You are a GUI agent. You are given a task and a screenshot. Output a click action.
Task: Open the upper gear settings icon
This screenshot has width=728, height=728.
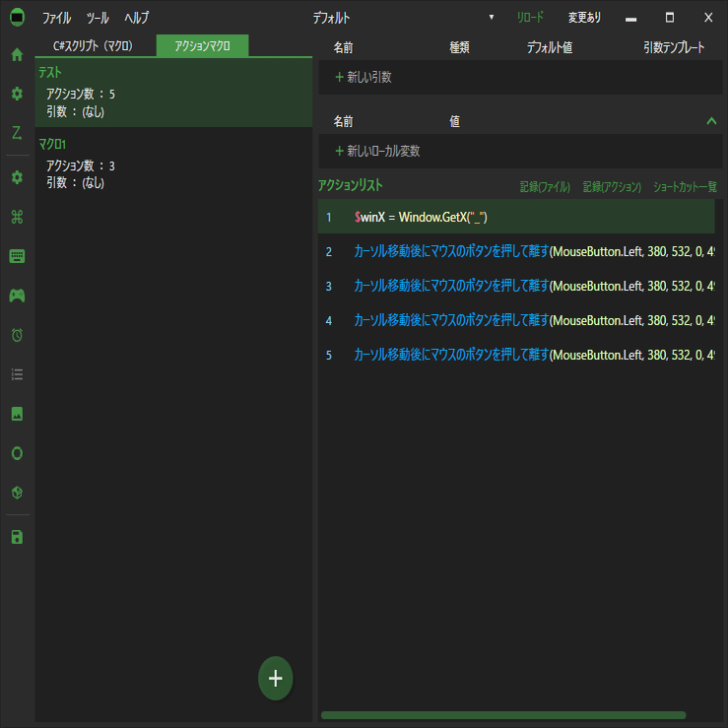[17, 94]
